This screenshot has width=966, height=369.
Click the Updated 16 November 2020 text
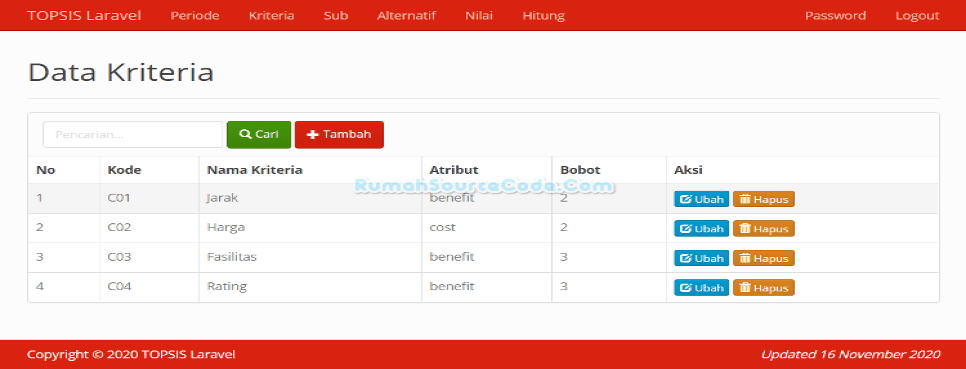851,354
